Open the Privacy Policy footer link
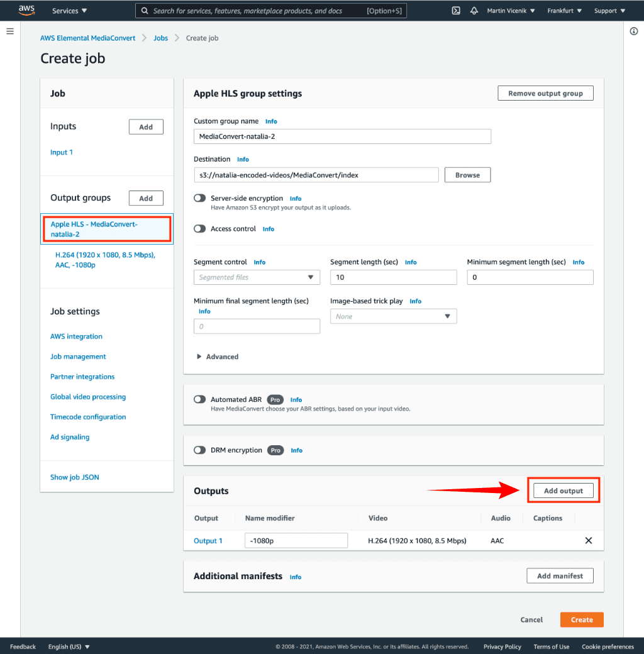The height and width of the screenshot is (654, 644). [x=502, y=646]
